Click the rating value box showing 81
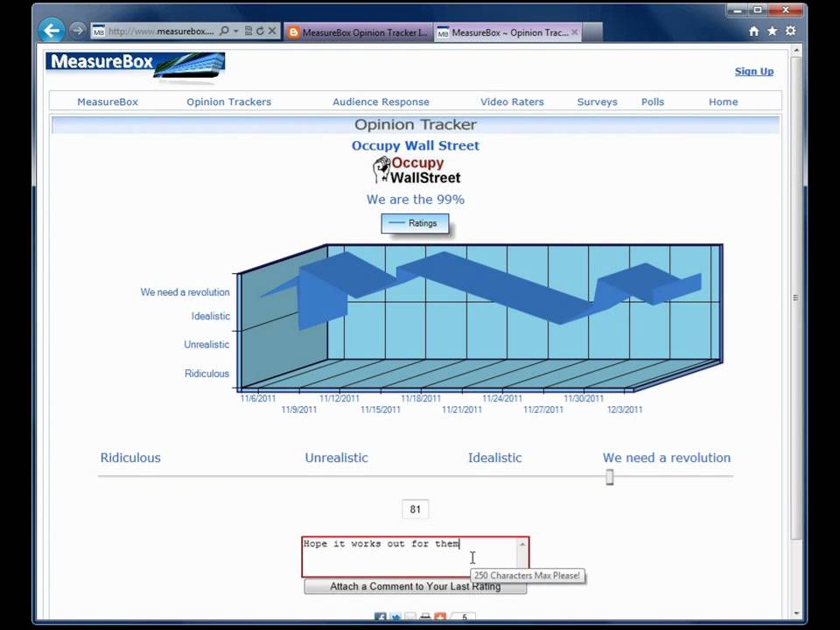 (415, 509)
